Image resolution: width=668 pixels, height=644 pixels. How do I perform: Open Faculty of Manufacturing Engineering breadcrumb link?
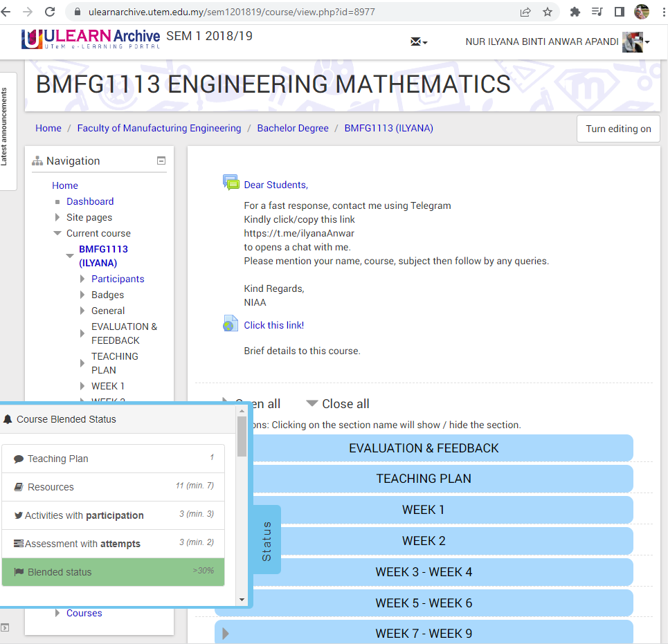[x=159, y=128]
